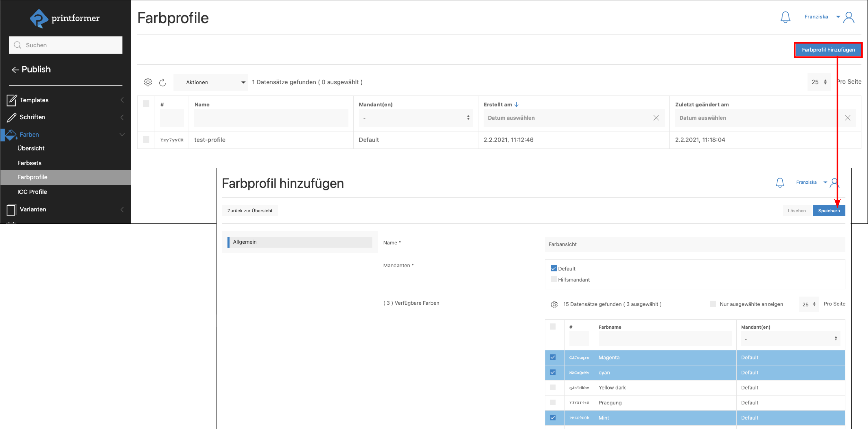This screenshot has width=868, height=438.
Task: Click the Farbprofil hinzufügen button
Action: 828,50
